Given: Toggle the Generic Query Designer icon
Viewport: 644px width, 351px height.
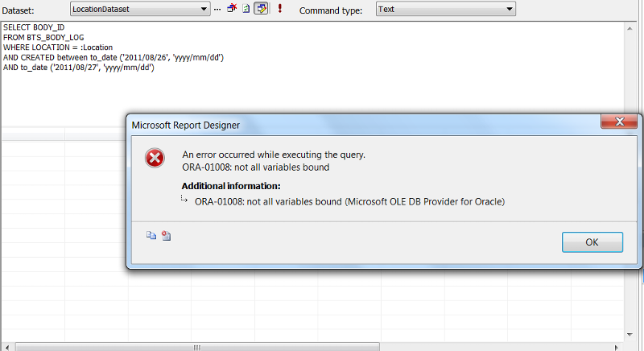Looking at the screenshot, I should [261, 8].
